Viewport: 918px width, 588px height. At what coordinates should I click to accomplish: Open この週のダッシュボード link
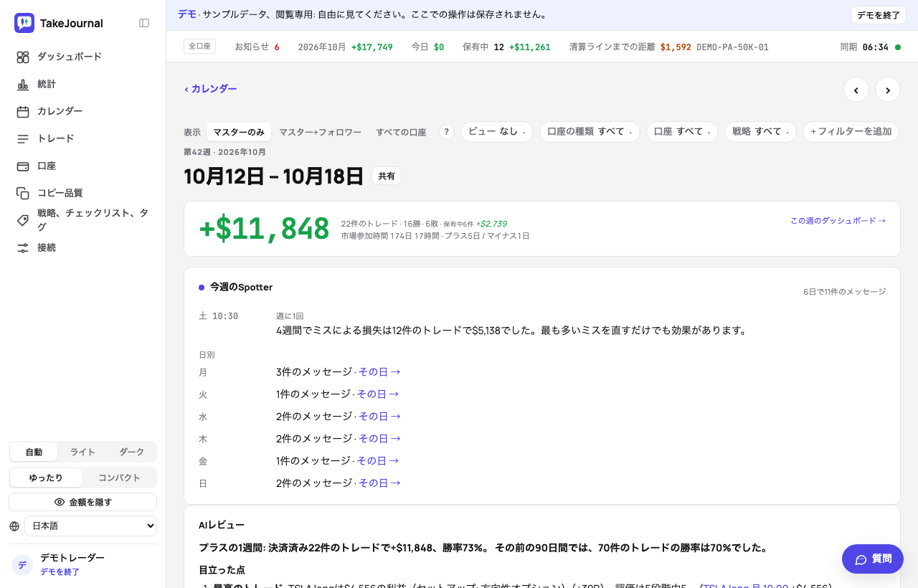pos(838,221)
